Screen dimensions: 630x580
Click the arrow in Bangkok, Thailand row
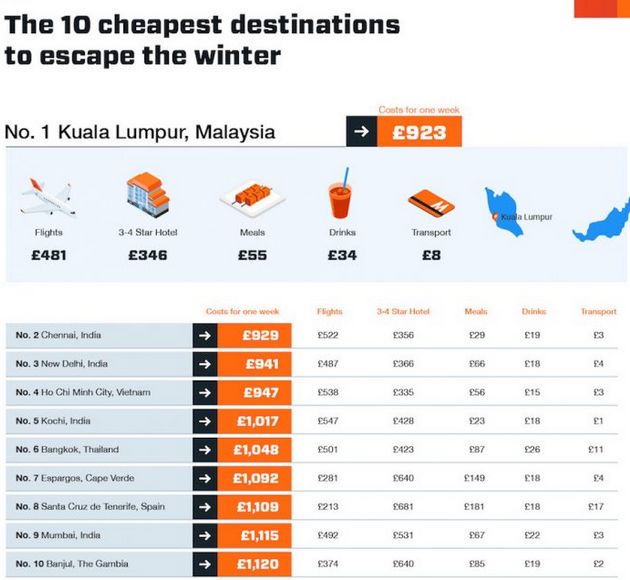[x=205, y=449]
